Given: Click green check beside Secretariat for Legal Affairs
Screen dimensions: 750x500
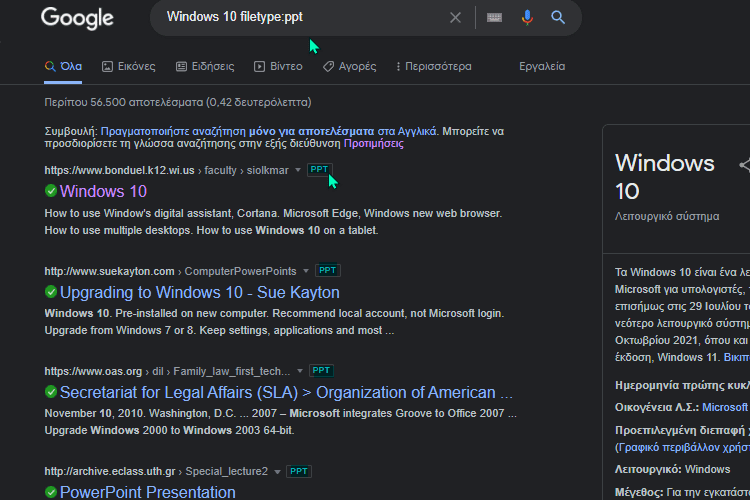Looking at the screenshot, I should point(51,392).
